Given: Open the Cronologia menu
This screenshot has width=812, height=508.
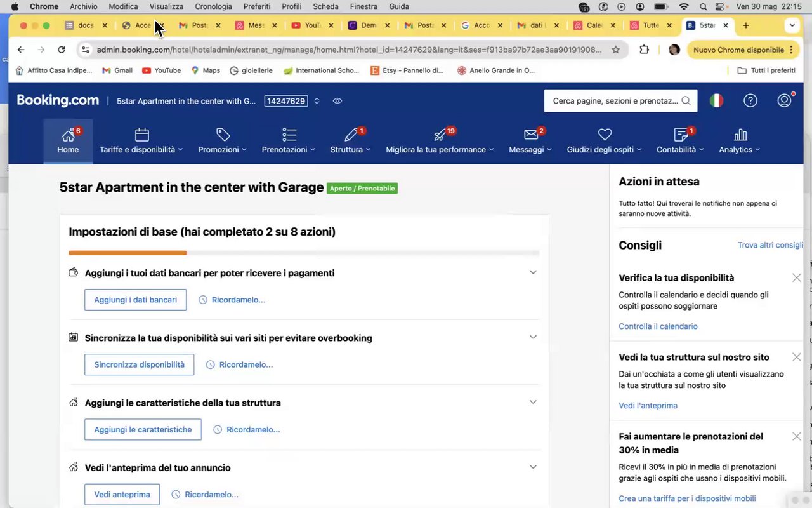Looking at the screenshot, I should 213,6.
